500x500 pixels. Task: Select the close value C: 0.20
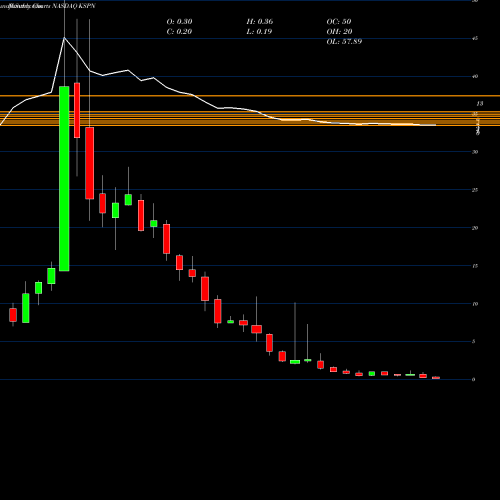pyautogui.click(x=179, y=32)
